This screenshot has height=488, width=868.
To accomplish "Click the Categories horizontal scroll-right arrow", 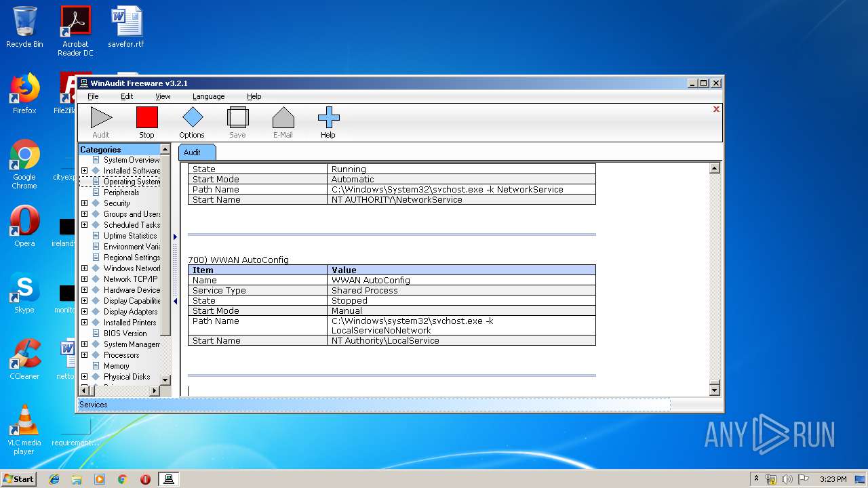I will 155,390.
